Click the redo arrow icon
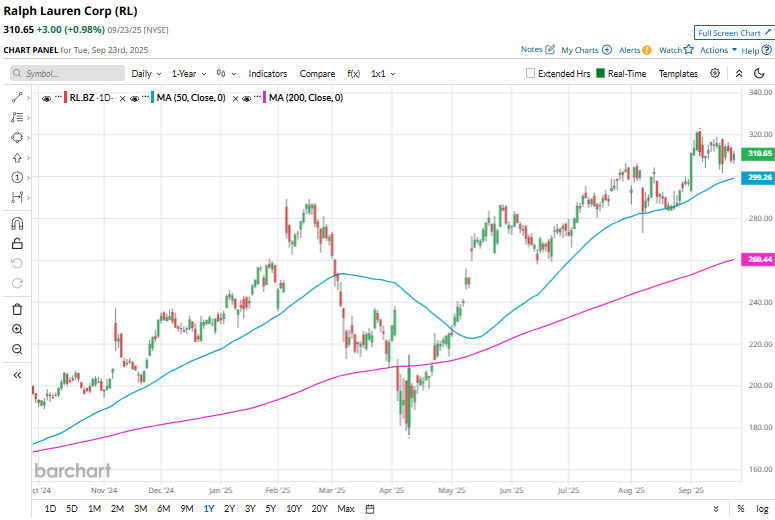 tap(17, 283)
